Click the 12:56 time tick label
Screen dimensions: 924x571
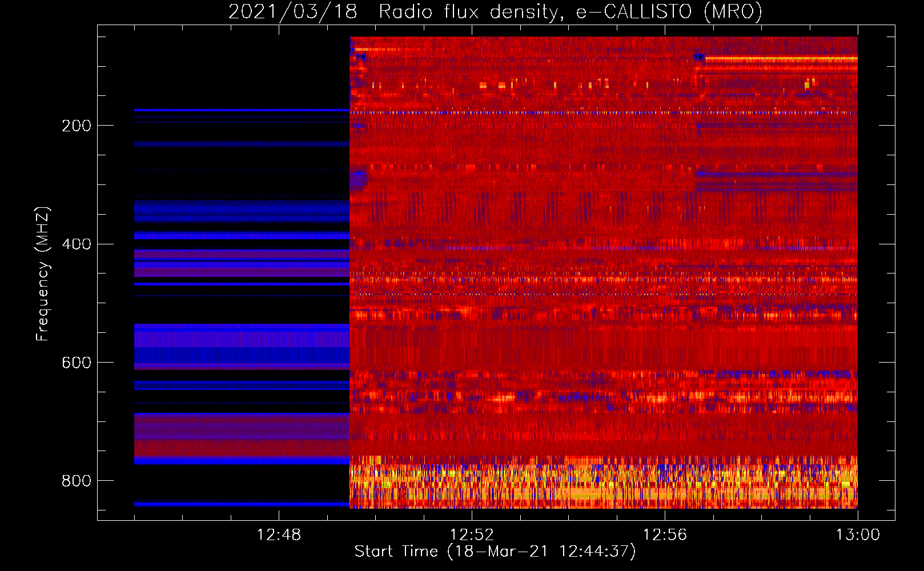point(665,535)
